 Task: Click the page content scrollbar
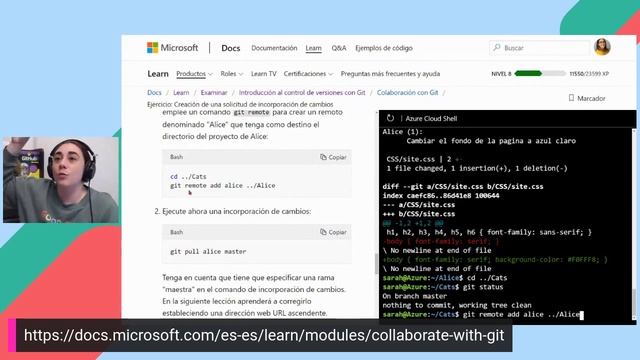376,263
